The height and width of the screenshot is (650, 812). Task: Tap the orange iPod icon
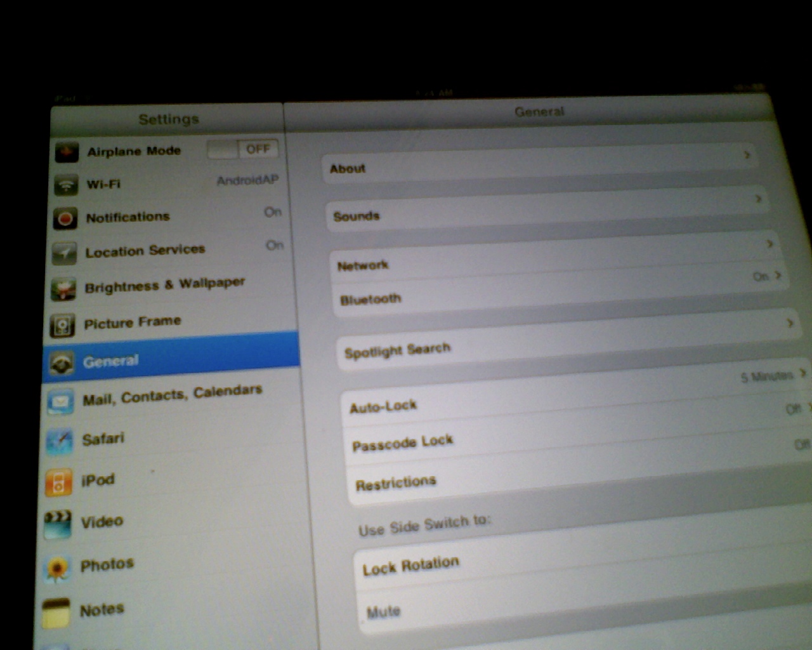point(58,482)
